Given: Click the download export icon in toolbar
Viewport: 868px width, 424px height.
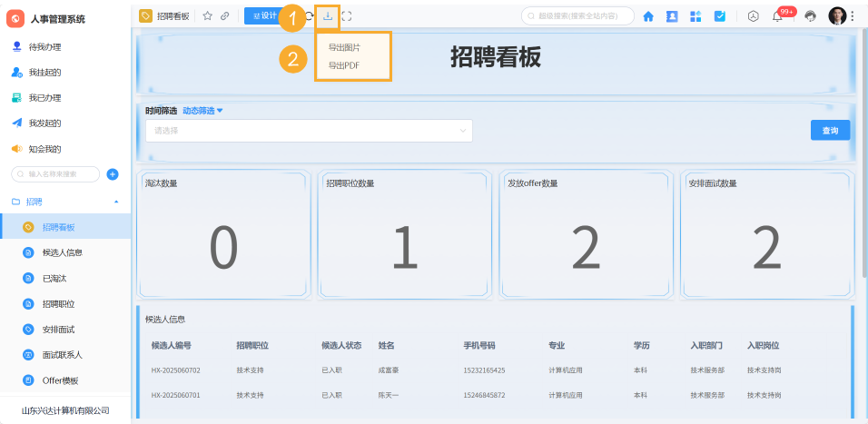Looking at the screenshot, I should (328, 16).
